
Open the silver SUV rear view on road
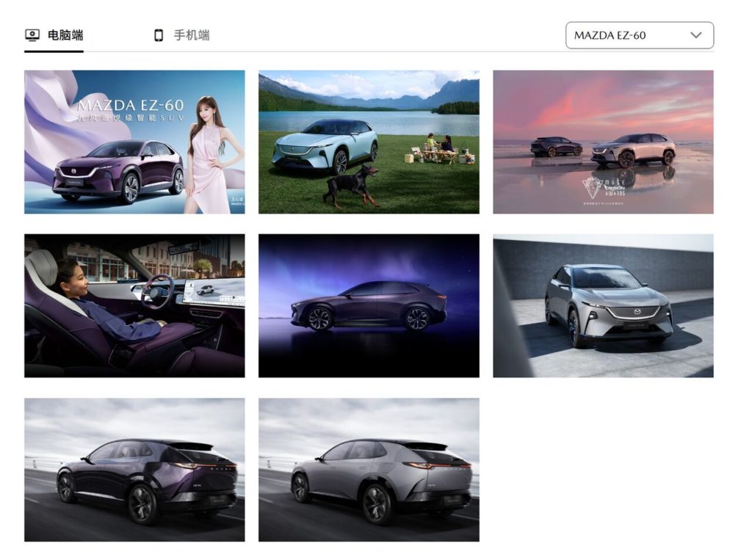pyautogui.click(x=369, y=470)
